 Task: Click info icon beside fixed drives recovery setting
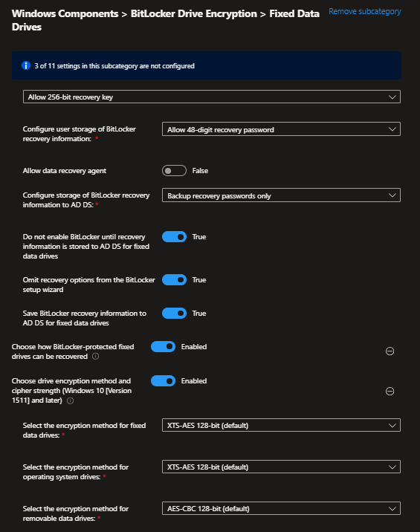click(96, 356)
